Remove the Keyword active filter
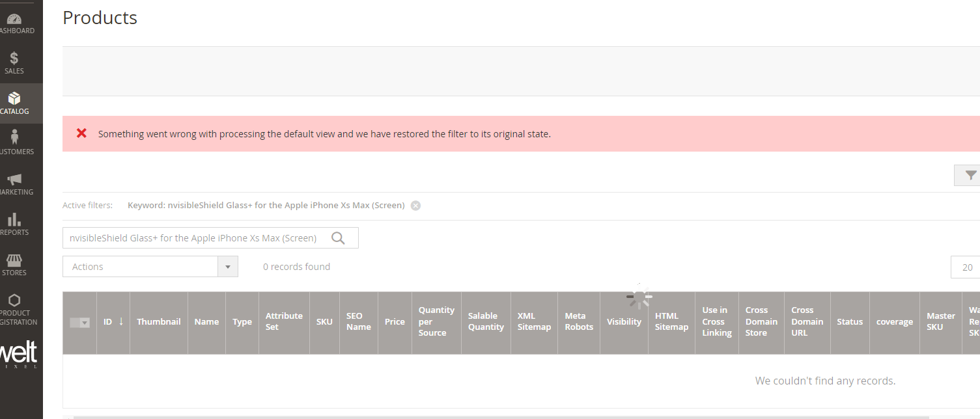This screenshot has height=419, width=980. pyautogui.click(x=415, y=205)
